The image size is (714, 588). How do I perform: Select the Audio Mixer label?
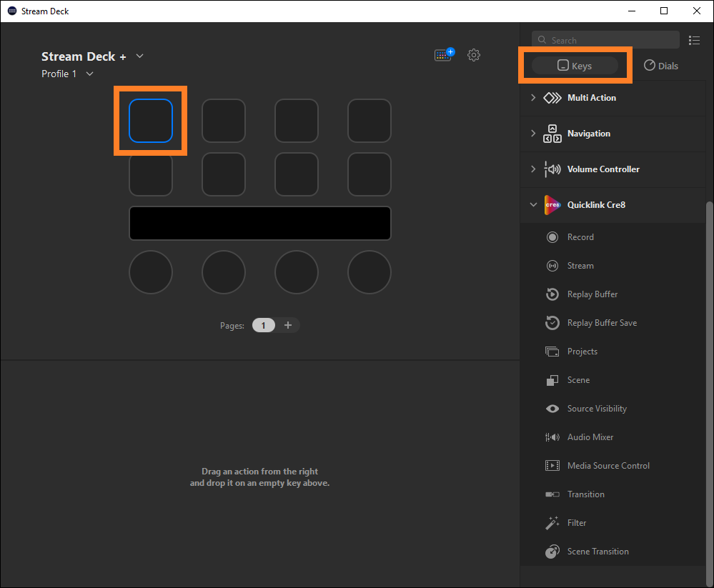click(x=590, y=437)
